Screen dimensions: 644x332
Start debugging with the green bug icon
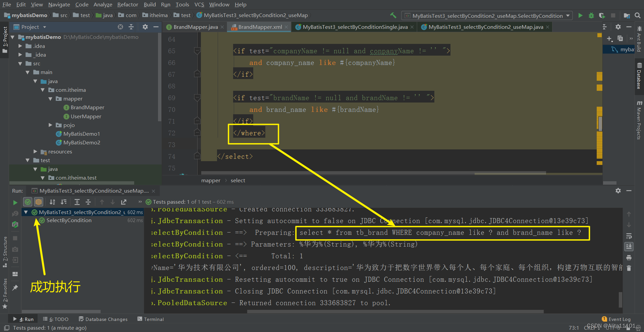[x=591, y=15]
